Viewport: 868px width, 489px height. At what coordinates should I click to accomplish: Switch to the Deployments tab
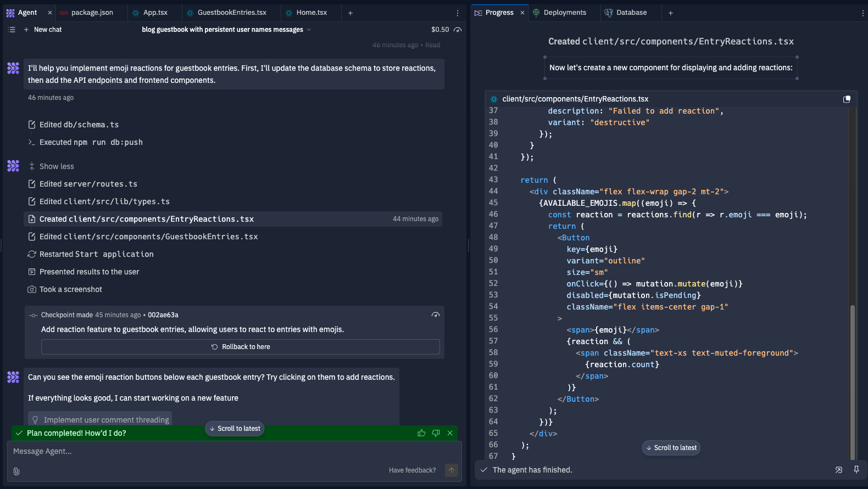[559, 13]
